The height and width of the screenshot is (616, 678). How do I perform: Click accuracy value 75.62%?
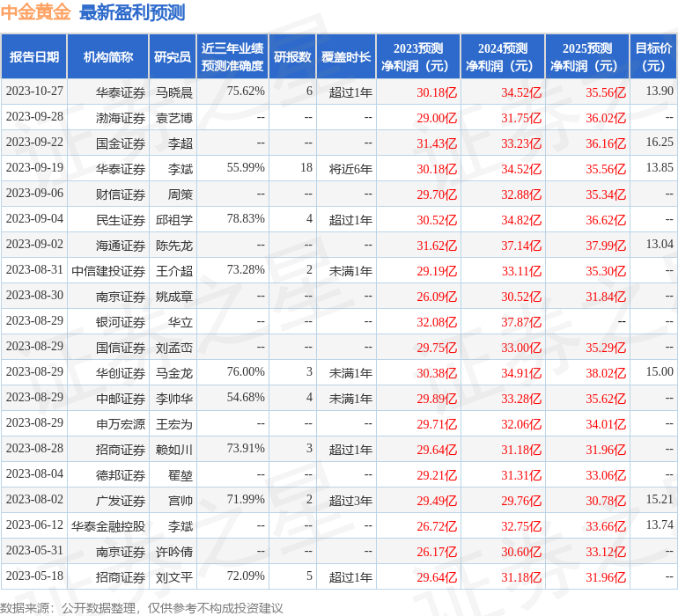pos(246,92)
